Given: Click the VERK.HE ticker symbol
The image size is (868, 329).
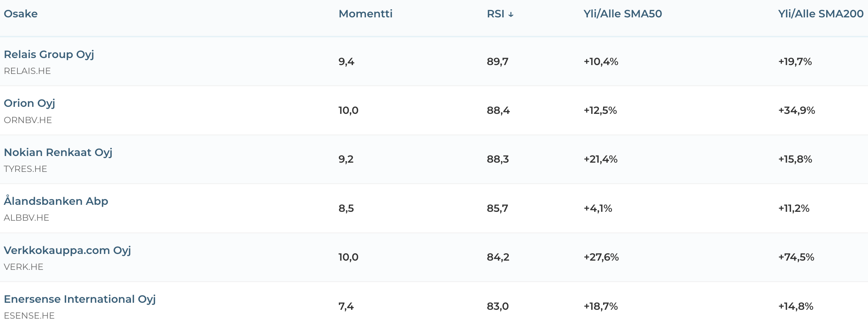Looking at the screenshot, I should (x=24, y=267).
